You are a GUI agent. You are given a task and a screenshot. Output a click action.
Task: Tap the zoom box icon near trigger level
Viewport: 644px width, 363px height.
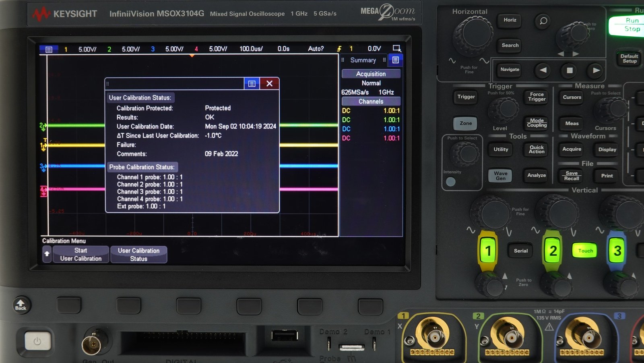396,48
